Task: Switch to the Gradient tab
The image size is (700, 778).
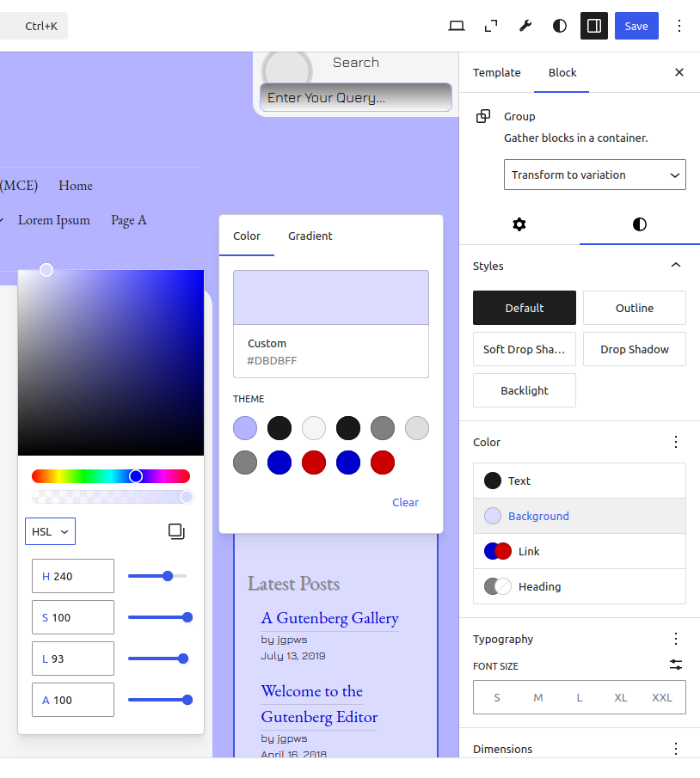Action: [x=310, y=236]
